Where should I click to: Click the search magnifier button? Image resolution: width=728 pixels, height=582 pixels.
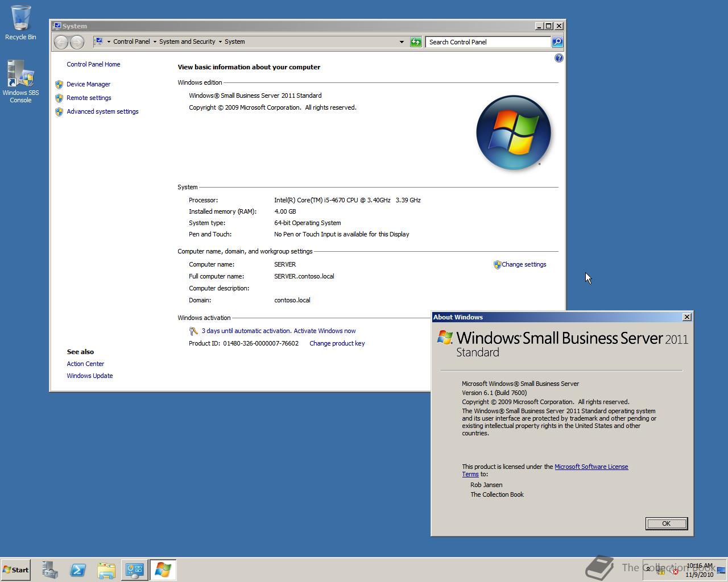(x=557, y=41)
